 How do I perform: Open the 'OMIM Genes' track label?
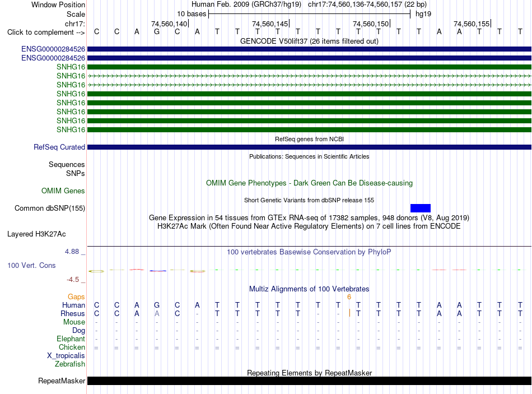(x=63, y=191)
